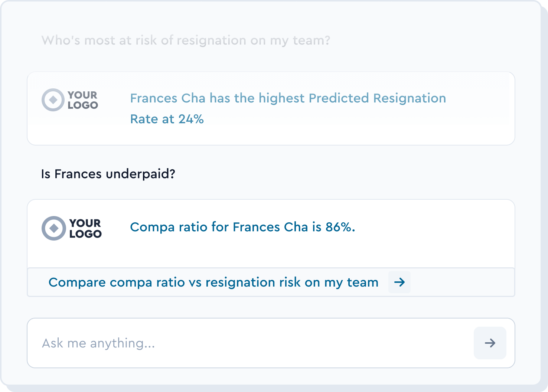This screenshot has width=548, height=392.
Task: Focus the "Ask me anything..." input field
Action: pyautogui.click(x=252, y=343)
